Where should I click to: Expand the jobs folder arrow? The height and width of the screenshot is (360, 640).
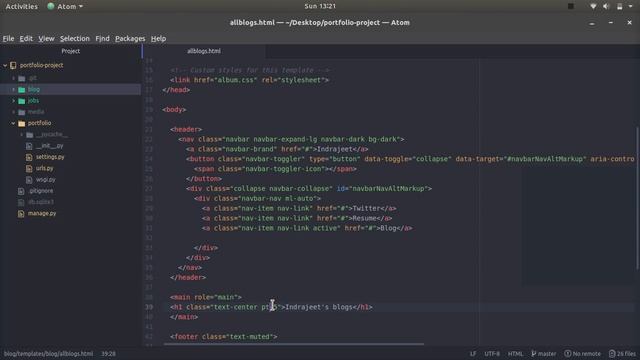tap(13, 101)
